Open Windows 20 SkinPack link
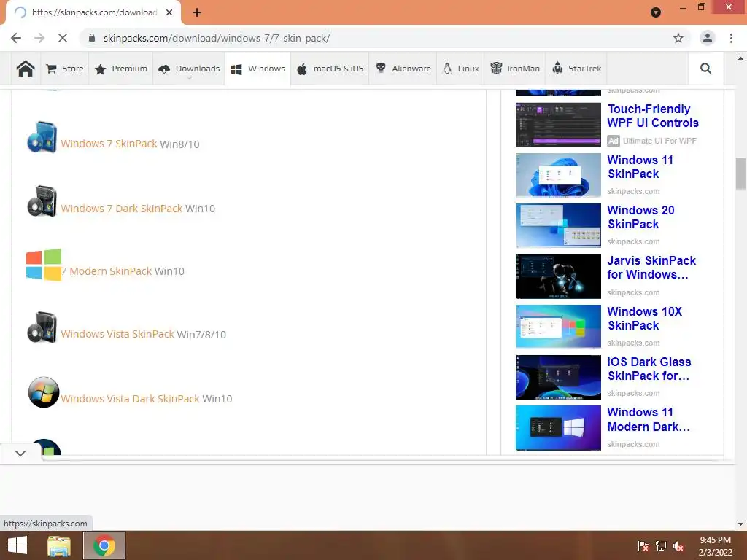The image size is (747, 560). coord(640,217)
